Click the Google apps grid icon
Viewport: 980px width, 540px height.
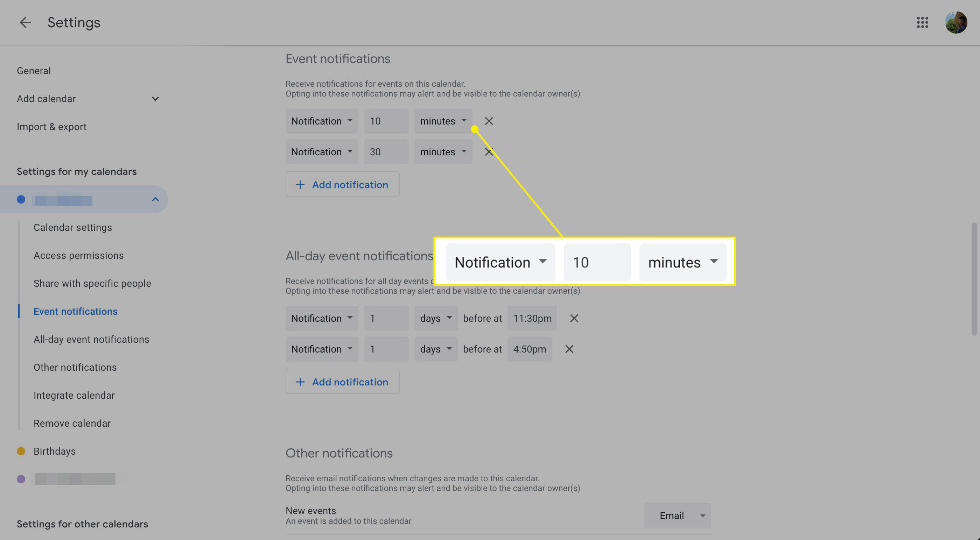click(923, 22)
